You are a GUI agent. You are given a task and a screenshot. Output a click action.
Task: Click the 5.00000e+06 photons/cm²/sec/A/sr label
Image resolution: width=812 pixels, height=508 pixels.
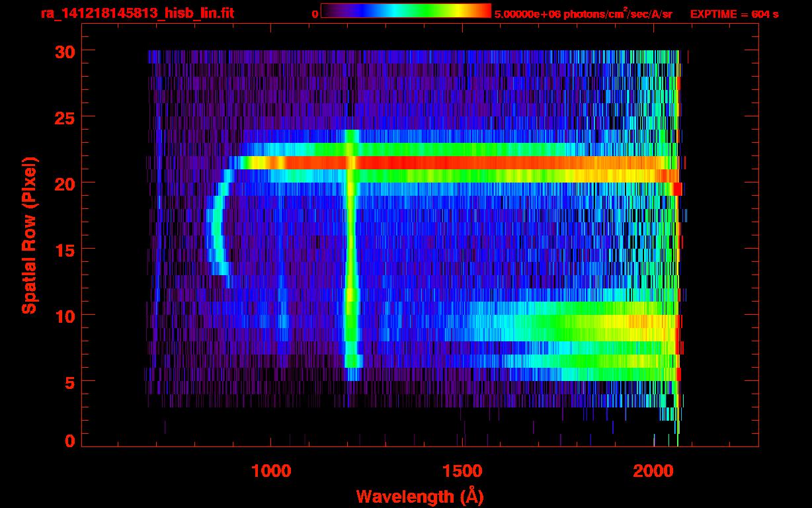pyautogui.click(x=583, y=13)
